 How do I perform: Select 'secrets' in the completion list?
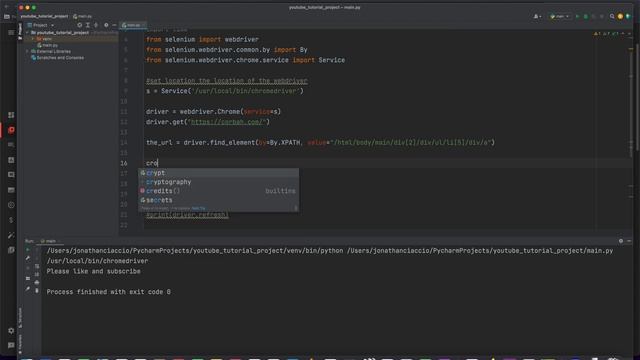coord(218,200)
